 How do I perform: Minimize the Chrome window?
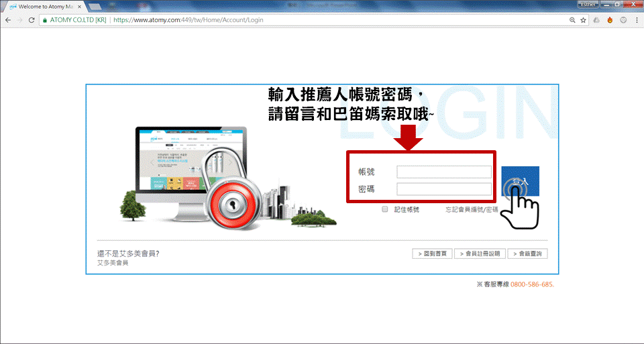[x=606, y=5]
